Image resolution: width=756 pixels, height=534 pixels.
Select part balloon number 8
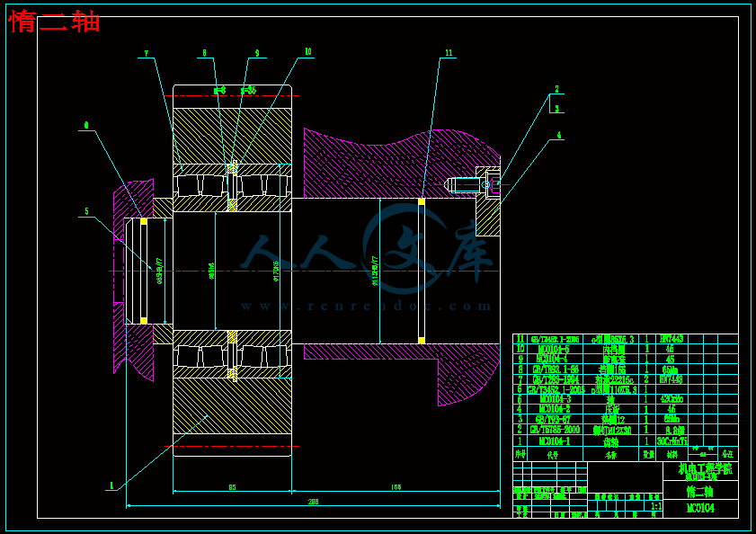click(x=204, y=53)
